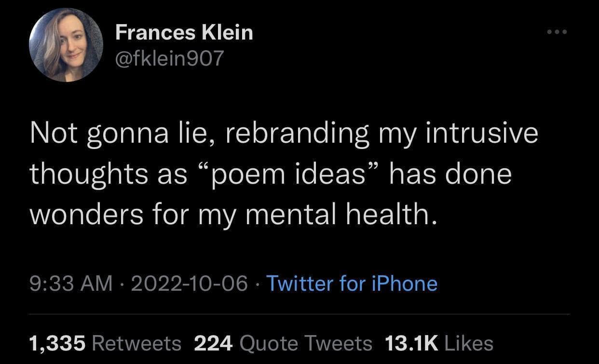Viewport: 599px width, 364px height.
Task: Open the @fklein907 profile handle
Action: 169,59
